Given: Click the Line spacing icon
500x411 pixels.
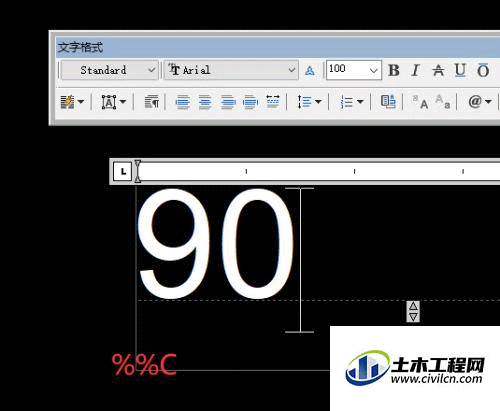Looking at the screenshot, I should pyautogui.click(x=304, y=102).
